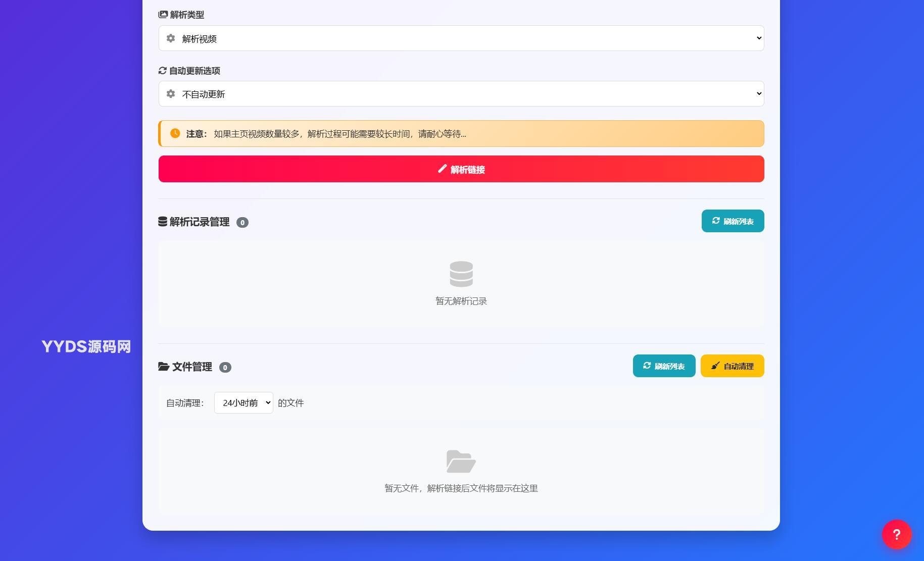Screen dimensions: 924x561
Task: Expand the 不自动更新 auto-update dropdown
Action: pyautogui.click(x=461, y=94)
